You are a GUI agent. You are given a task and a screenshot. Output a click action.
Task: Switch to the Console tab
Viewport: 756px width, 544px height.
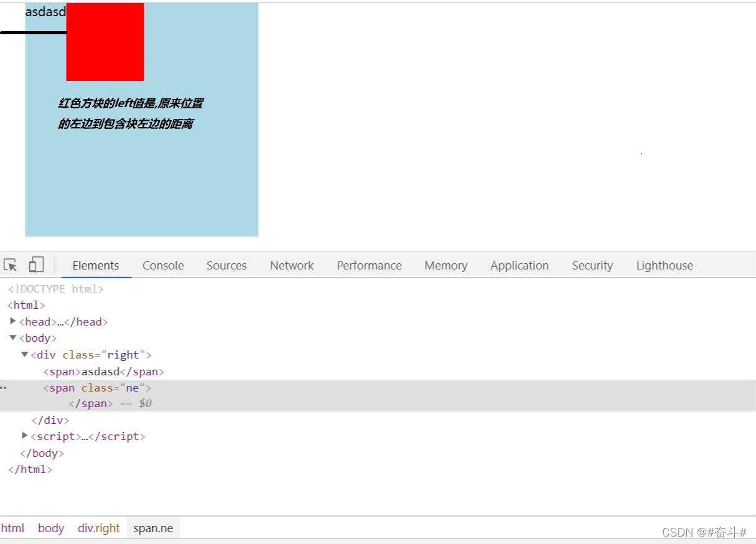pyautogui.click(x=163, y=266)
